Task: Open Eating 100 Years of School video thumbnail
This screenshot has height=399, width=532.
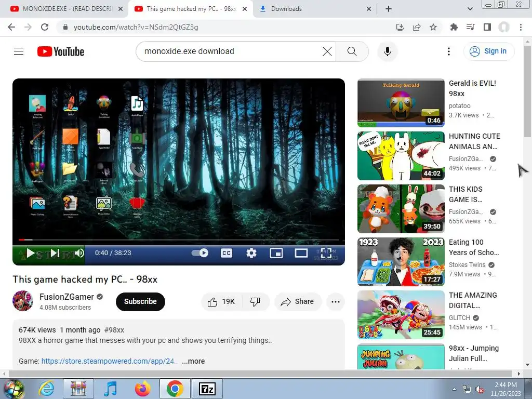Action: point(401,262)
